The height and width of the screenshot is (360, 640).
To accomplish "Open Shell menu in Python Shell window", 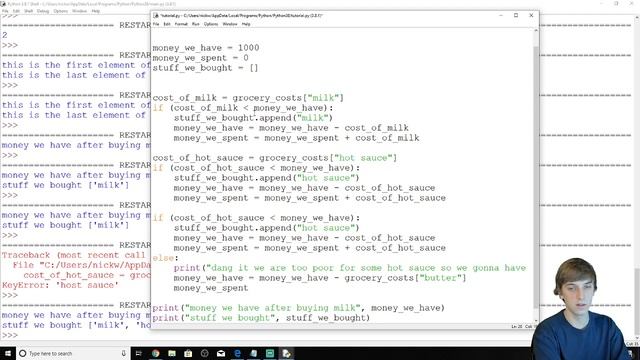I will tap(29, 11).
